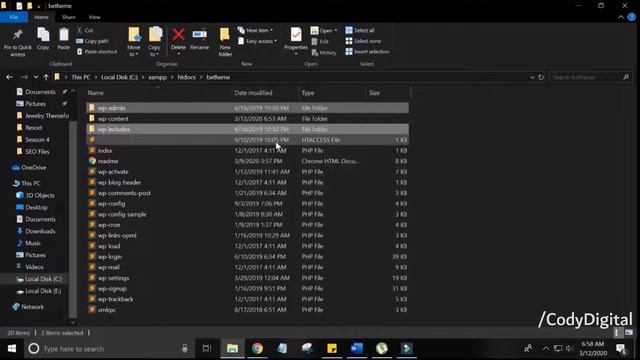Switch to the Share ribbon tab
The height and width of the screenshot is (360, 640).
pos(69,17)
